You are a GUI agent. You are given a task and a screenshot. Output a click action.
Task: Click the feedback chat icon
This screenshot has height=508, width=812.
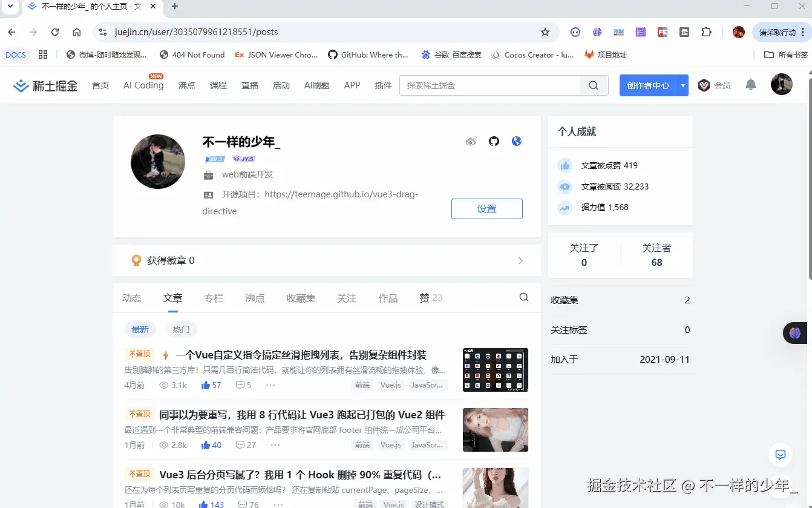[x=781, y=455]
